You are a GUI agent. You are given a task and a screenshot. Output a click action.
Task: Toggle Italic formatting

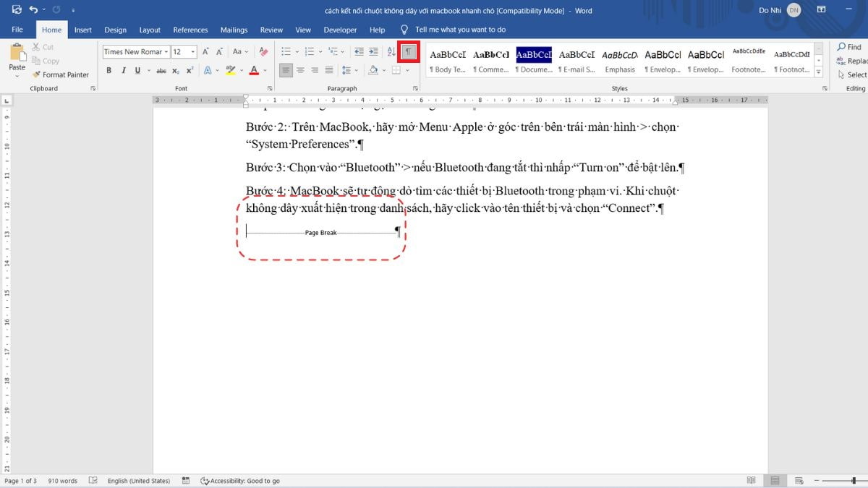coord(124,70)
